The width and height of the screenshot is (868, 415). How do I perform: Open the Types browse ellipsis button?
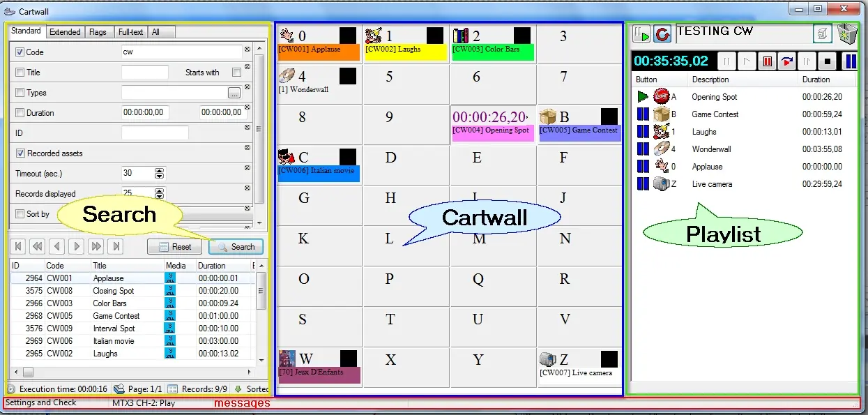coord(234,93)
